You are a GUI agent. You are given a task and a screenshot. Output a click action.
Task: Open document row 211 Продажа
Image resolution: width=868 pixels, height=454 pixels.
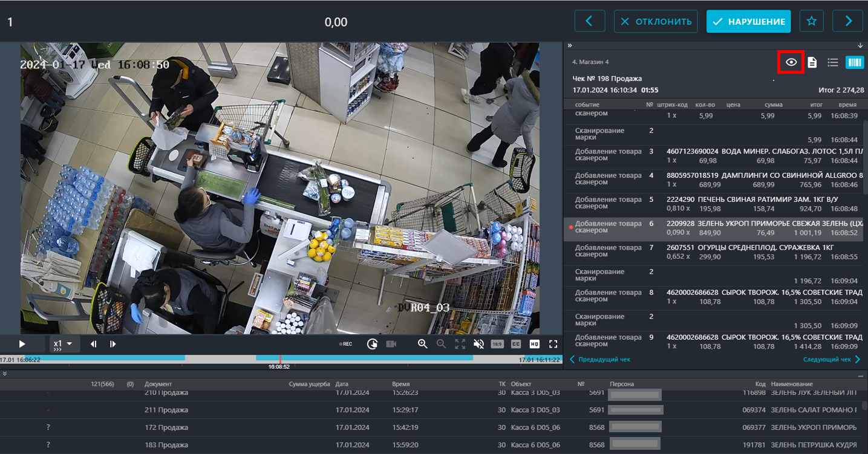[431, 410]
